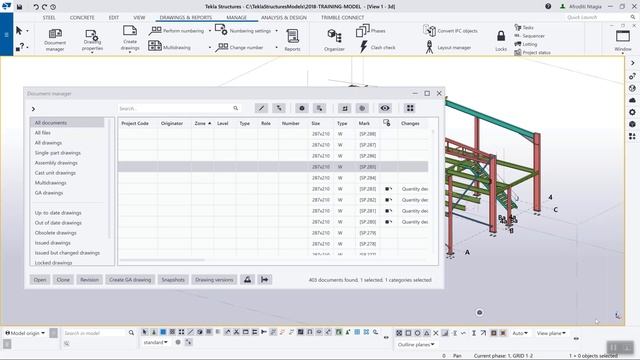Open Drawing properties in the ribbon
This screenshot has height=360, width=640.
92,40
